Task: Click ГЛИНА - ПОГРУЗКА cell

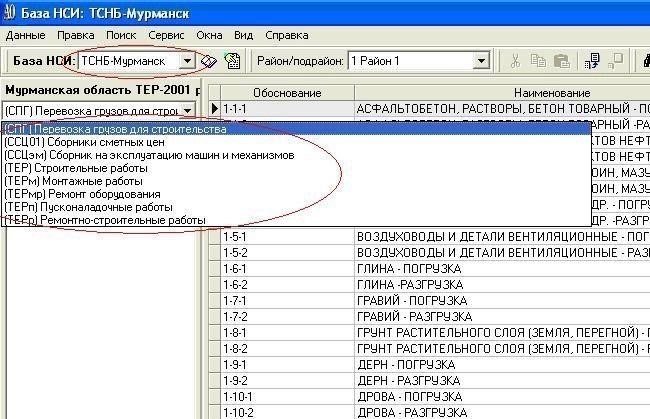Action: click(502, 269)
